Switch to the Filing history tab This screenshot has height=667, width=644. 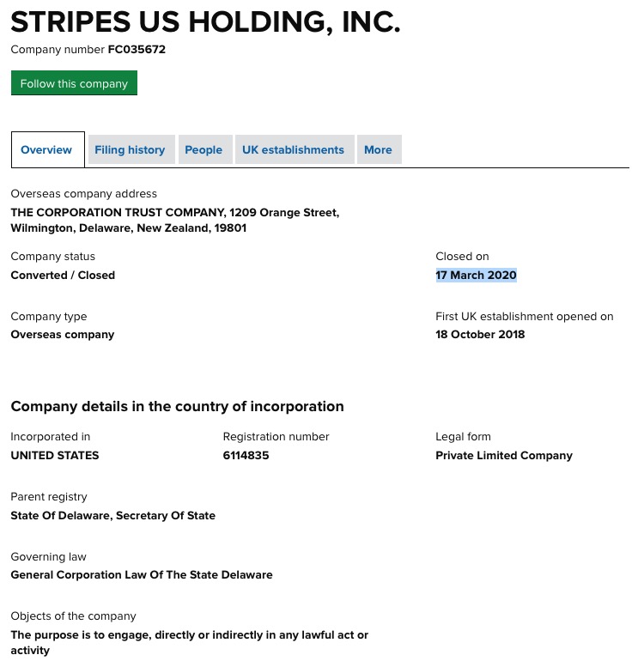click(130, 149)
